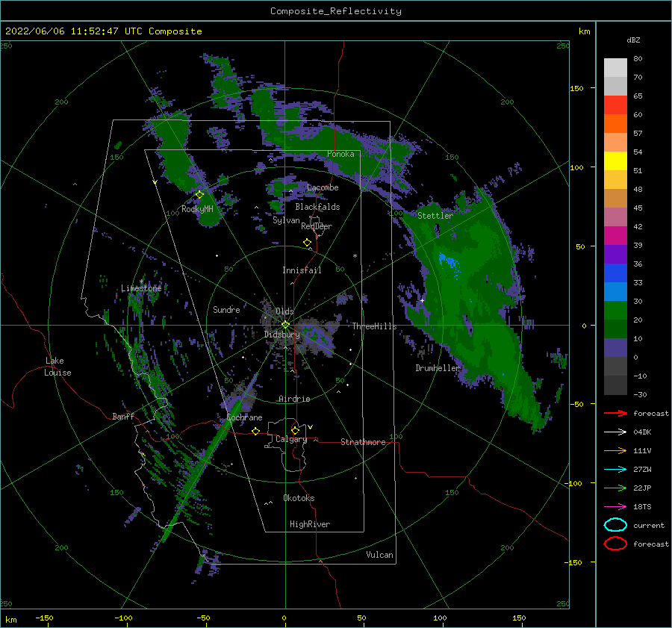
Task: Pick the magenta 18TS arrow legend icon
Action: click(615, 507)
